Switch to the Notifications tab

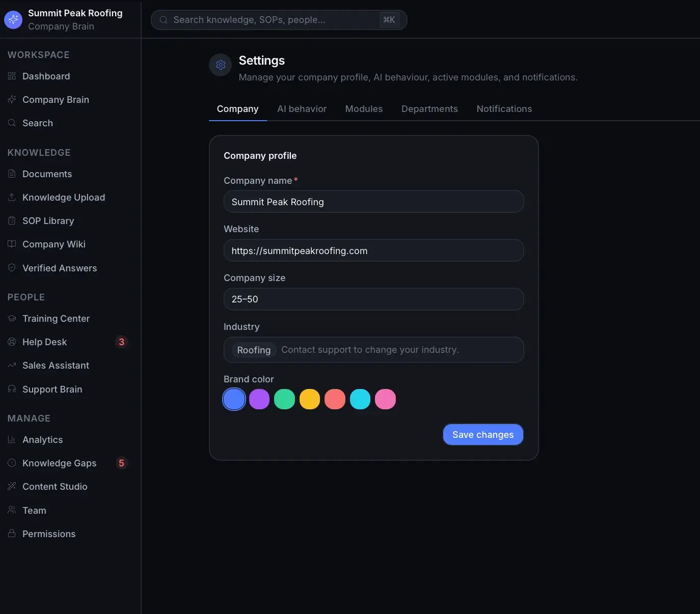[x=504, y=109]
